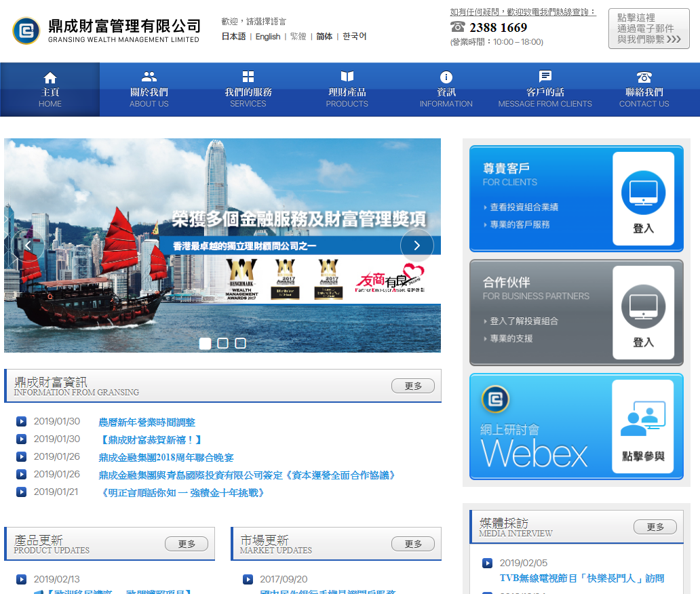Click the bullet icon beside 強積金十年挑戰 news
This screenshot has height=594, width=700.
(x=21, y=492)
